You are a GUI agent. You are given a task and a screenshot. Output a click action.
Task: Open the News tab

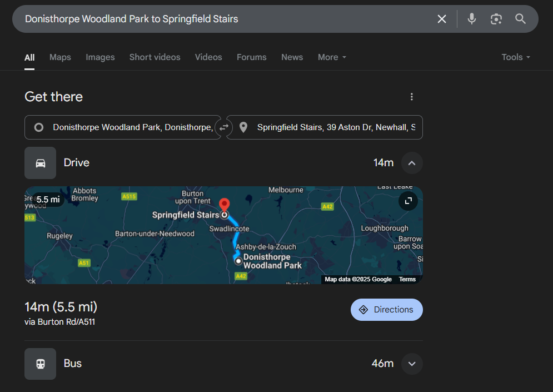(292, 57)
